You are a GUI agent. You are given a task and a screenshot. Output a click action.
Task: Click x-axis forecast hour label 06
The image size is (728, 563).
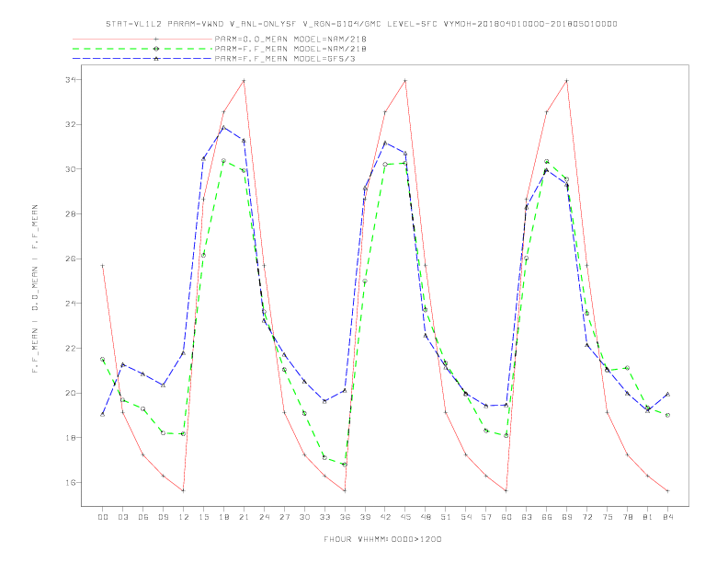(143, 517)
